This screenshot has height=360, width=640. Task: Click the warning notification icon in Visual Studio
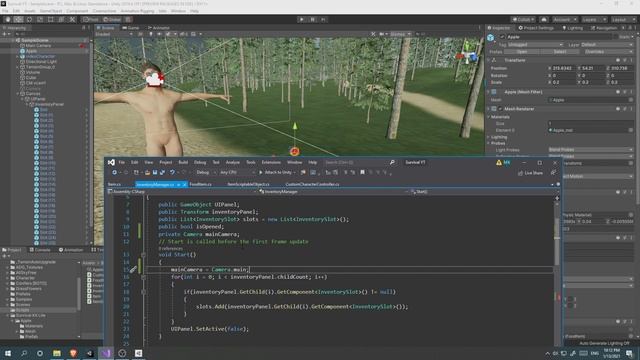499,162
